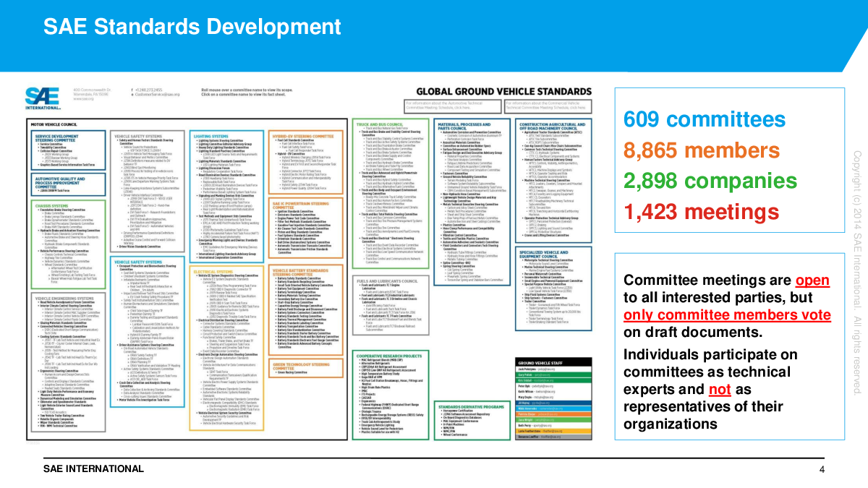Click the slide number 4
Image resolution: width=868 pixels, height=488 pixels.
point(822,470)
